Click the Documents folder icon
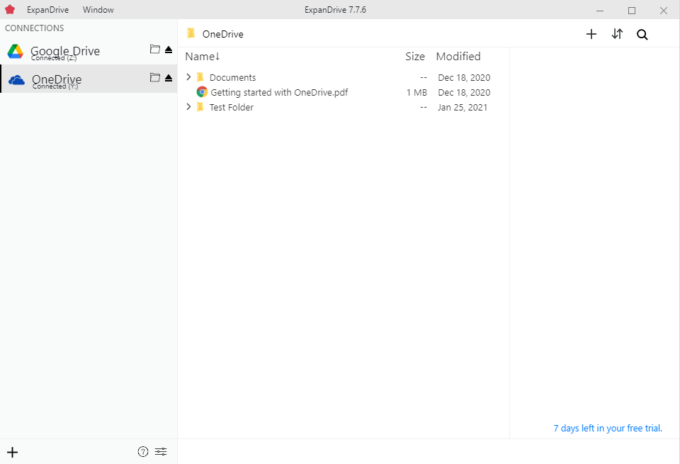This screenshot has height=464, width=680. 200,77
